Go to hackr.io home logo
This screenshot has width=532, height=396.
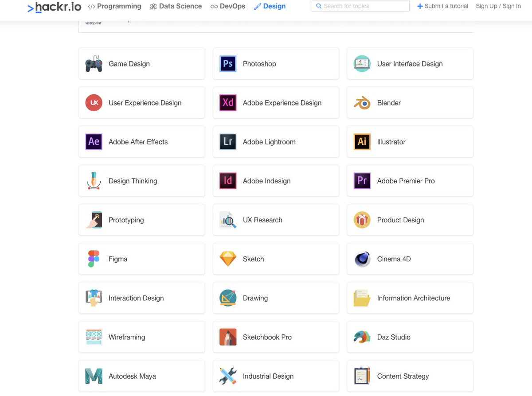(x=54, y=7)
